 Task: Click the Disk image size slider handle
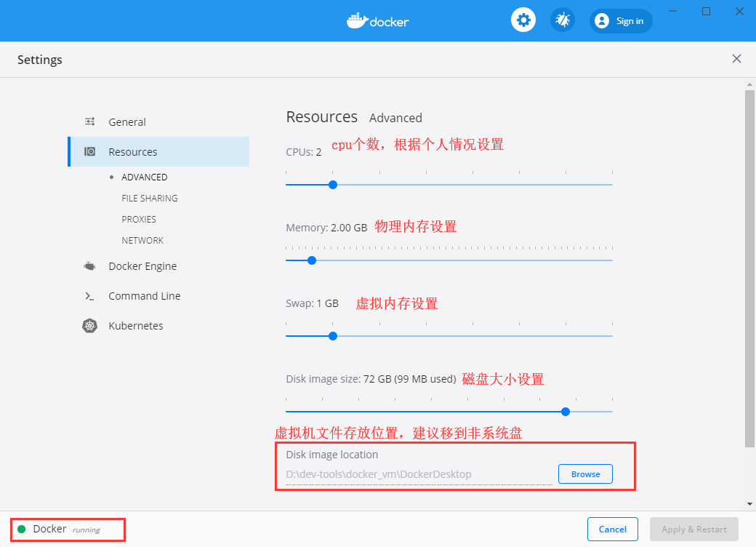point(566,412)
